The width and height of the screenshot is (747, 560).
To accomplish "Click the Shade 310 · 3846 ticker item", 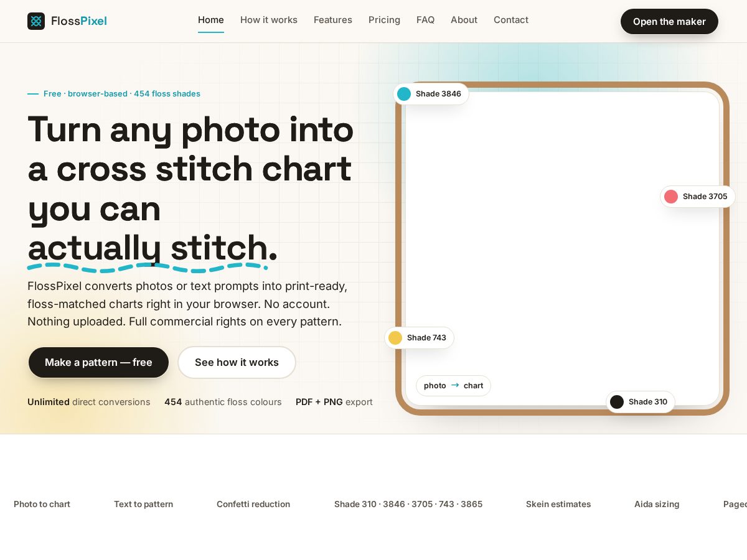I will [x=408, y=504].
